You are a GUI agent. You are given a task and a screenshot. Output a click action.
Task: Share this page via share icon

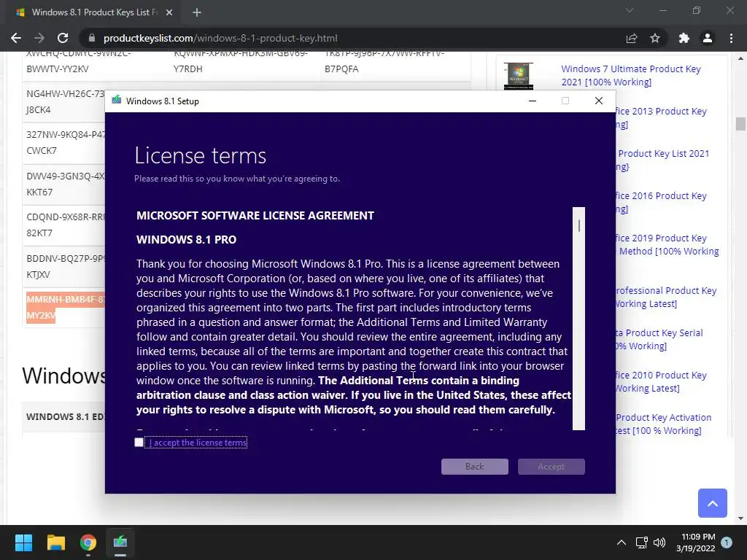[632, 38]
